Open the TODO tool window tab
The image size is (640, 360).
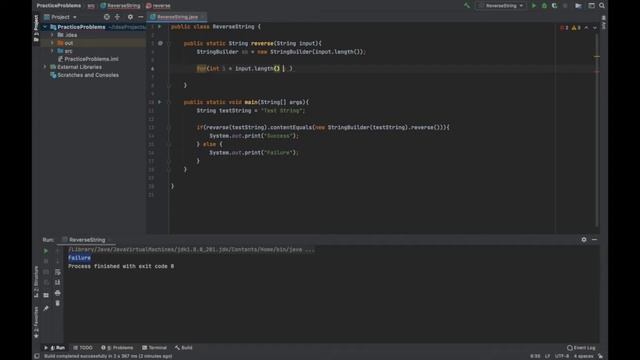click(83, 348)
